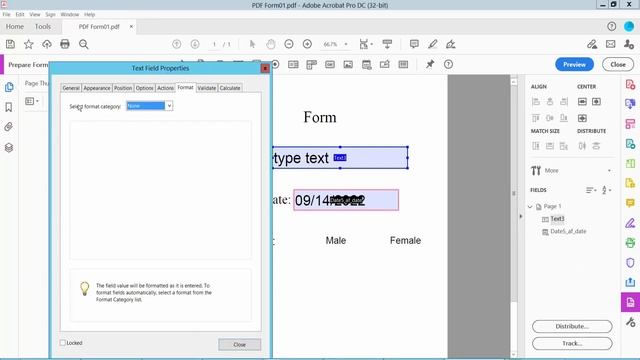Open Bookmarks panel icon
The height and width of the screenshot is (360, 640).
(x=9, y=107)
